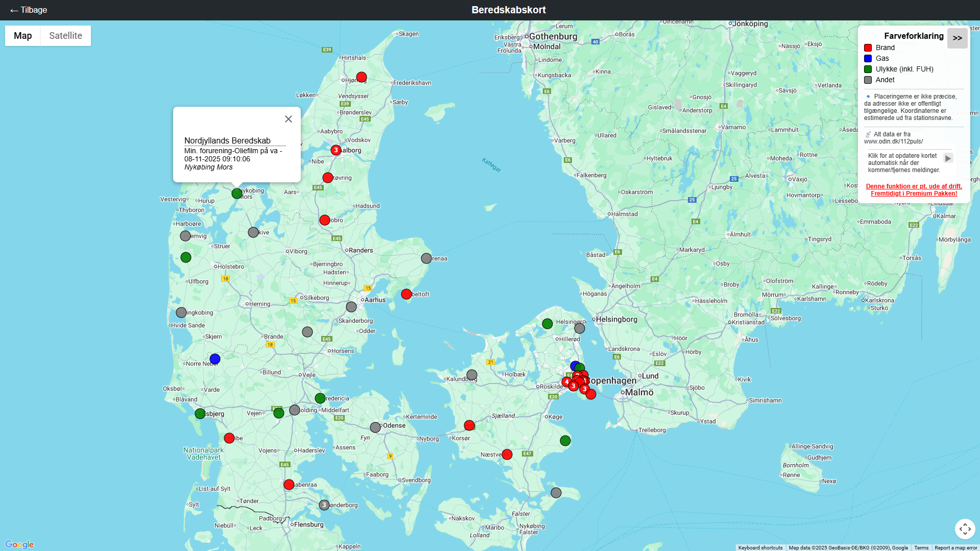The height and width of the screenshot is (551, 980).
Task: Open the red cluster marker at Aalborg
Action: (x=336, y=150)
